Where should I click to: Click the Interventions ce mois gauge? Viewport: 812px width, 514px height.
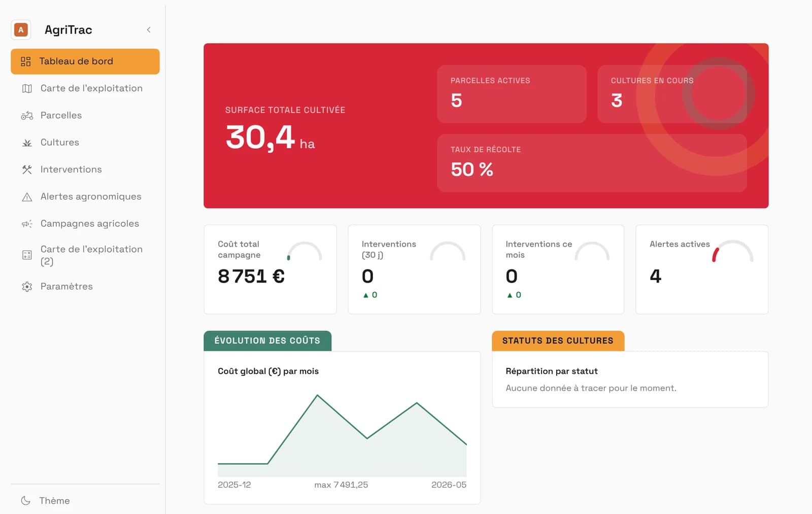pyautogui.click(x=592, y=251)
